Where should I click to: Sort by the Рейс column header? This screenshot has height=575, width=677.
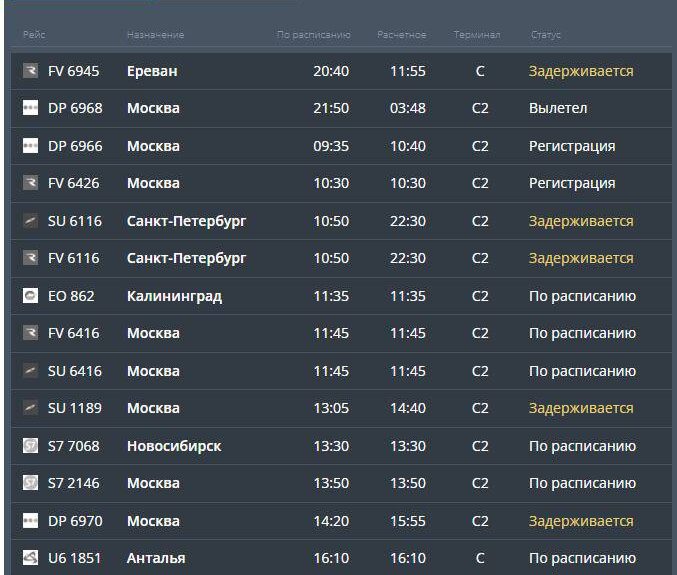[34, 35]
